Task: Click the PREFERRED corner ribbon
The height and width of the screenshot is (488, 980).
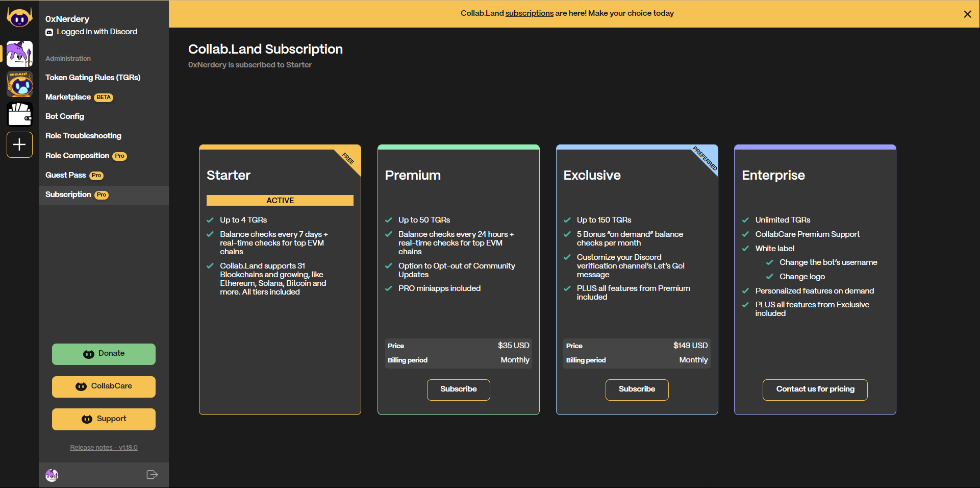Action: tap(705, 158)
